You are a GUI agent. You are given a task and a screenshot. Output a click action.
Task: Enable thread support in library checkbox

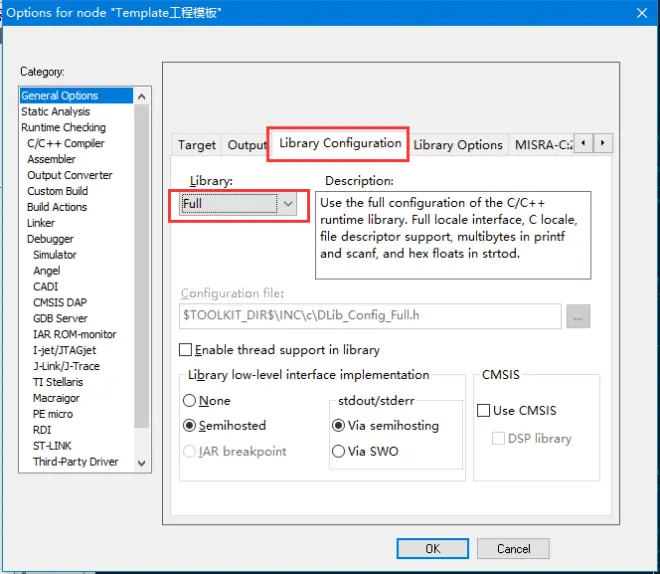(185, 350)
